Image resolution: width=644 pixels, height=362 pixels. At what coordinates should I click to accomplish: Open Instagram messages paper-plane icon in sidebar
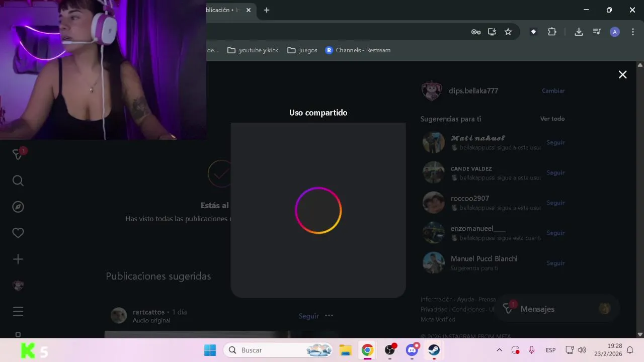(18, 154)
